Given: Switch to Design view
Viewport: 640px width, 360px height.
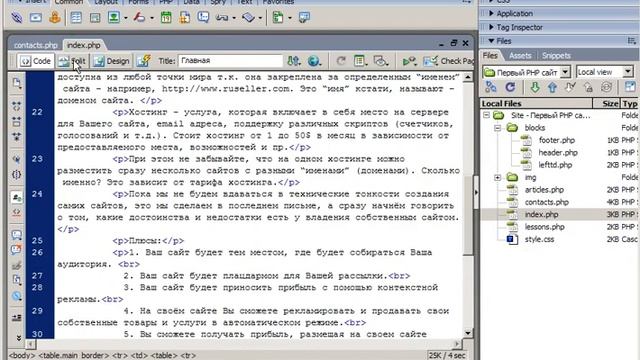Looking at the screenshot, I should coord(111,61).
